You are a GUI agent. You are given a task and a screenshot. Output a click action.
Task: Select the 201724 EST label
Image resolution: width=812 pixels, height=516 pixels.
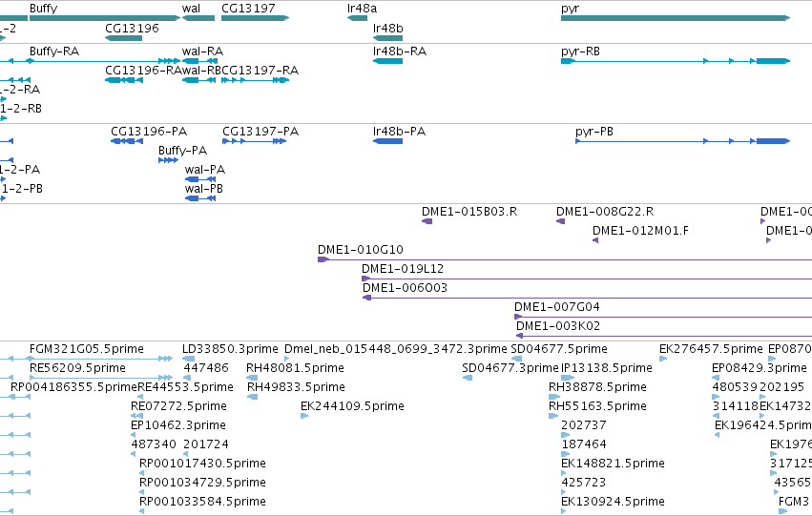[206, 444]
